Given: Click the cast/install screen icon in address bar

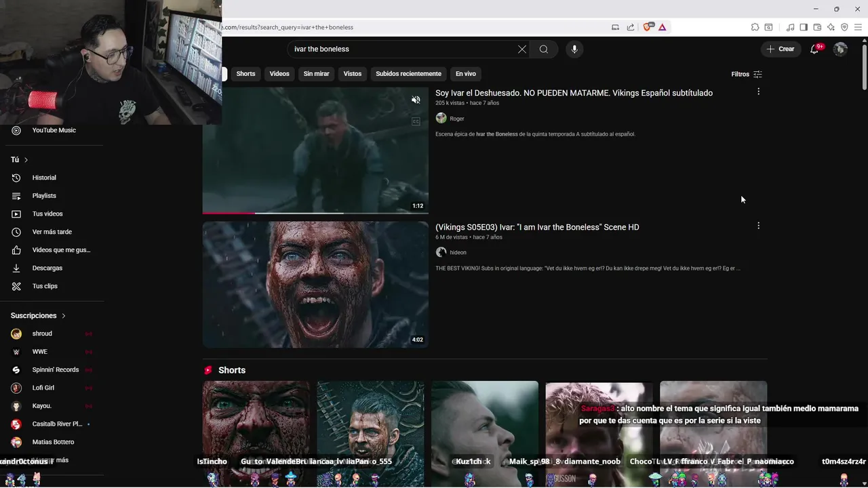Looking at the screenshot, I should (615, 27).
